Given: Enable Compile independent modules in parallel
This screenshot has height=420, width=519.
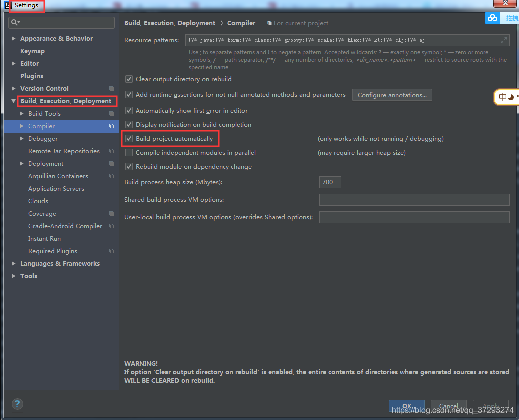Looking at the screenshot, I should pos(129,153).
